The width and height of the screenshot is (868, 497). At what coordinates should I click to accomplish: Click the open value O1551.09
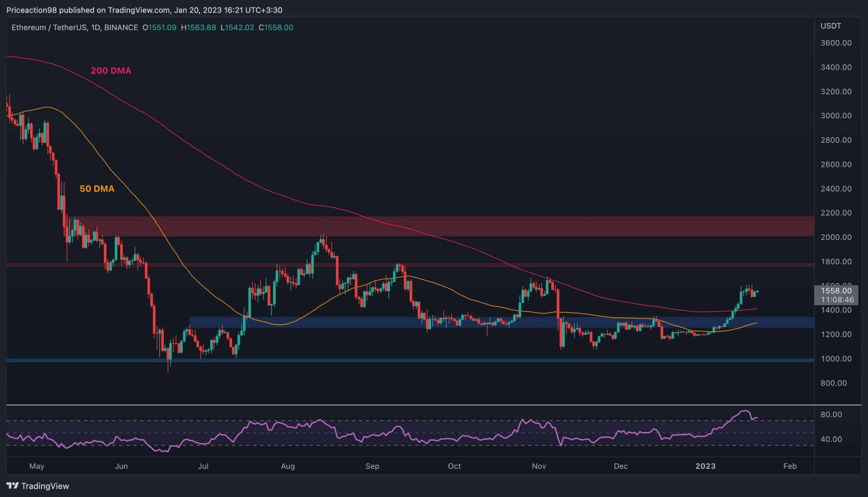pos(159,28)
